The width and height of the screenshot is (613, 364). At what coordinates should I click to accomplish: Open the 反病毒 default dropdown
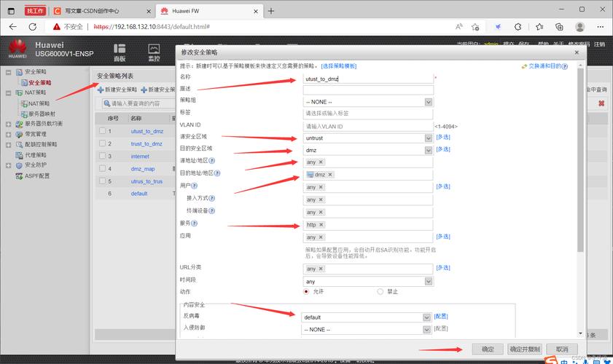click(x=426, y=317)
